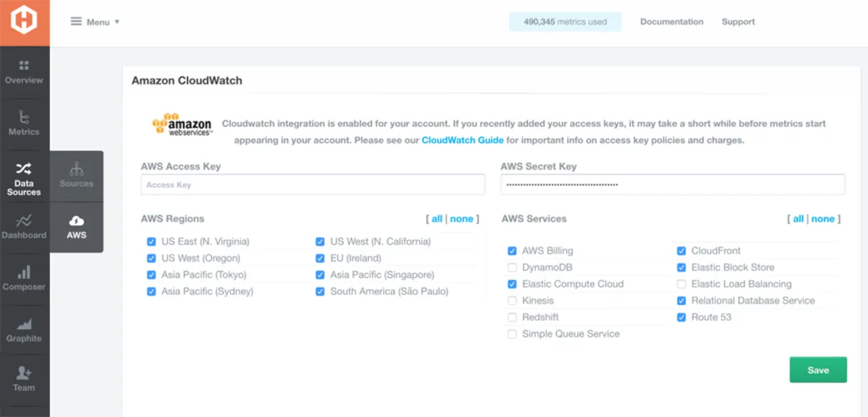The image size is (868, 417).
Task: Click the green Save button
Action: coord(817,370)
